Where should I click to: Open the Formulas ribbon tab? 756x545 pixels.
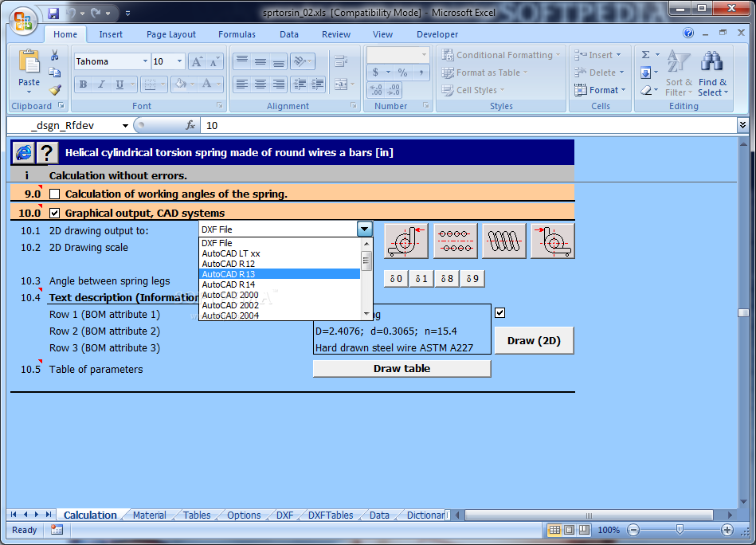(237, 34)
